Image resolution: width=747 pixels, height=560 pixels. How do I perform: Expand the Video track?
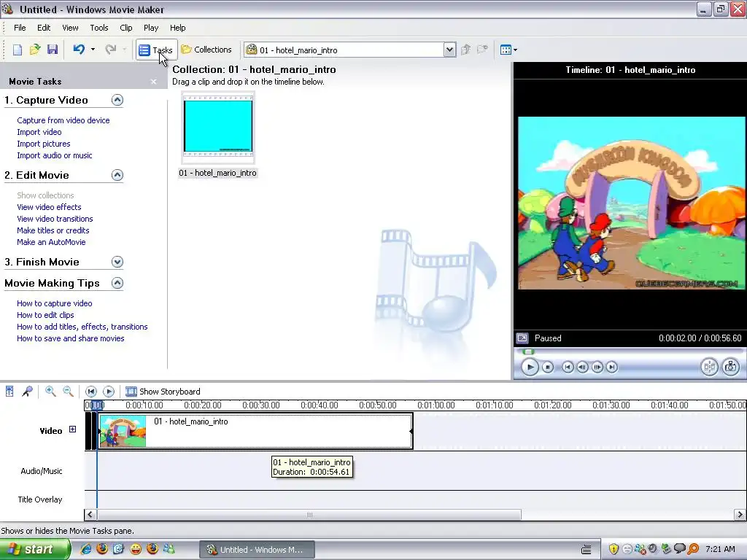pyautogui.click(x=72, y=429)
